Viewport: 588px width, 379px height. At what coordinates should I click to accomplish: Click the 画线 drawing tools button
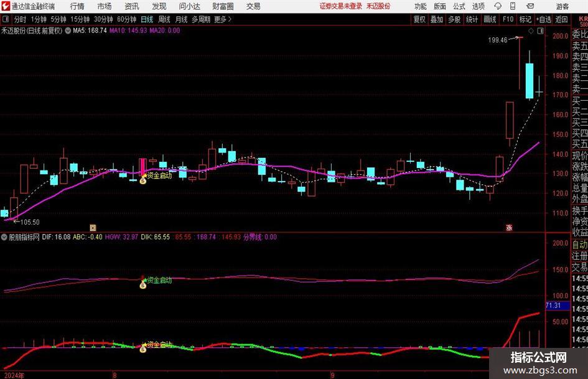(490, 19)
